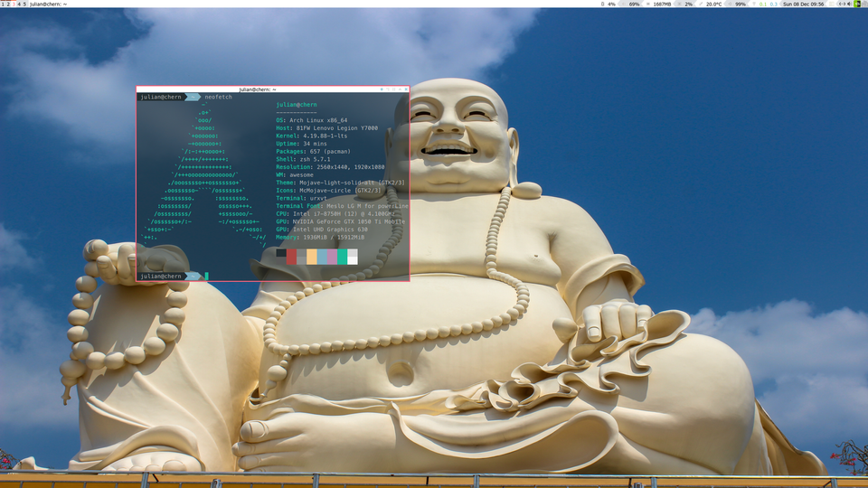
Task: Click the layout box icon beside the clock
Action: pyautogui.click(x=832, y=4)
